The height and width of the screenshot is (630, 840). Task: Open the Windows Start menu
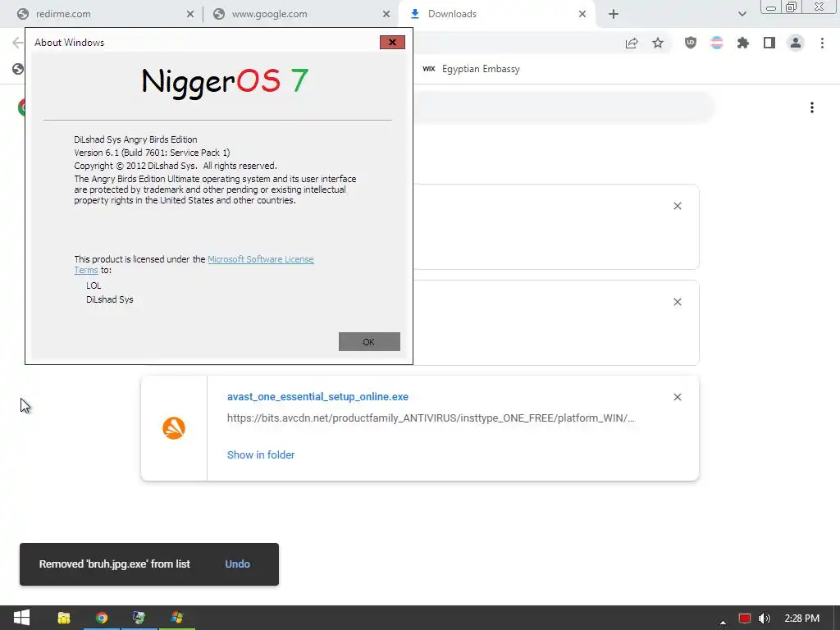click(x=21, y=618)
